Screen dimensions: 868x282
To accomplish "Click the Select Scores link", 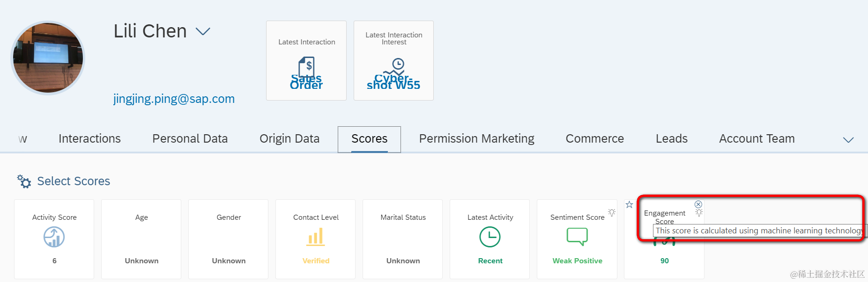I will (74, 181).
